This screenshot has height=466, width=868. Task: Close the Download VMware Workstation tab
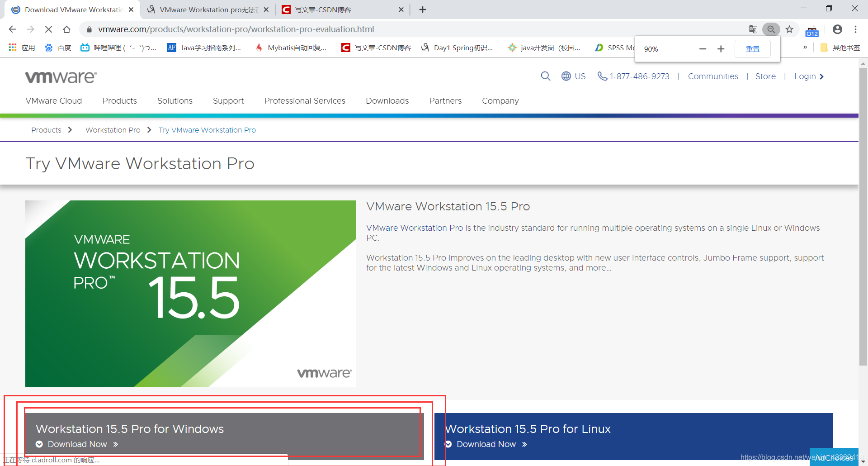131,10
